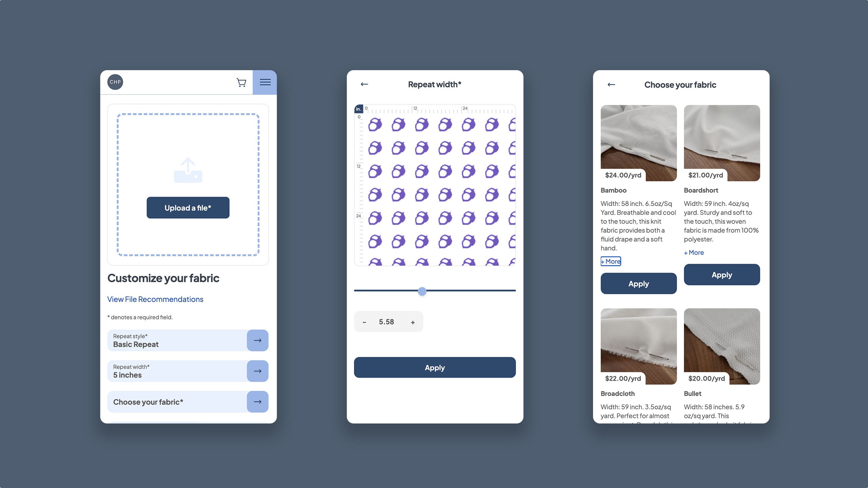Click the minus stepper to decrease repeat width
Screen dimensions: 868x488
coord(364,322)
